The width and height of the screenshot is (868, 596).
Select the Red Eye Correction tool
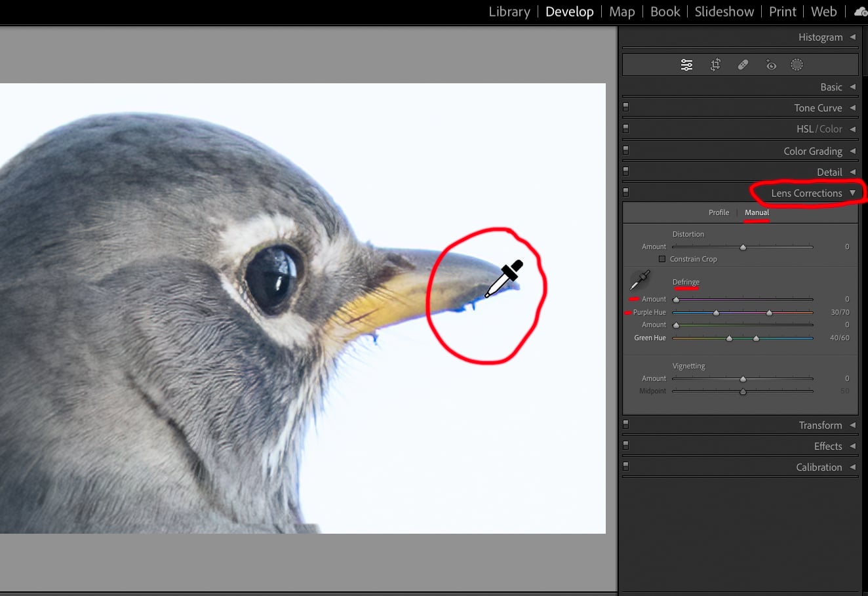[x=771, y=64]
